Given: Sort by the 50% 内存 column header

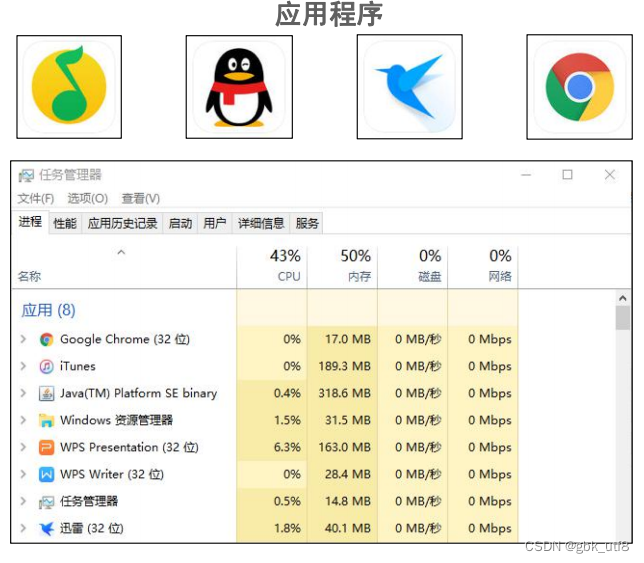Looking at the screenshot, I should tap(342, 266).
